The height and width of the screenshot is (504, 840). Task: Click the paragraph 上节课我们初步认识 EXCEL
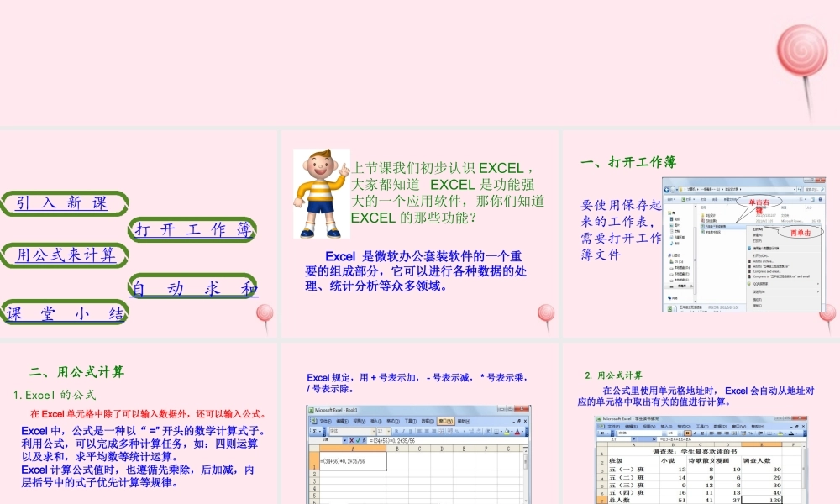point(448,193)
